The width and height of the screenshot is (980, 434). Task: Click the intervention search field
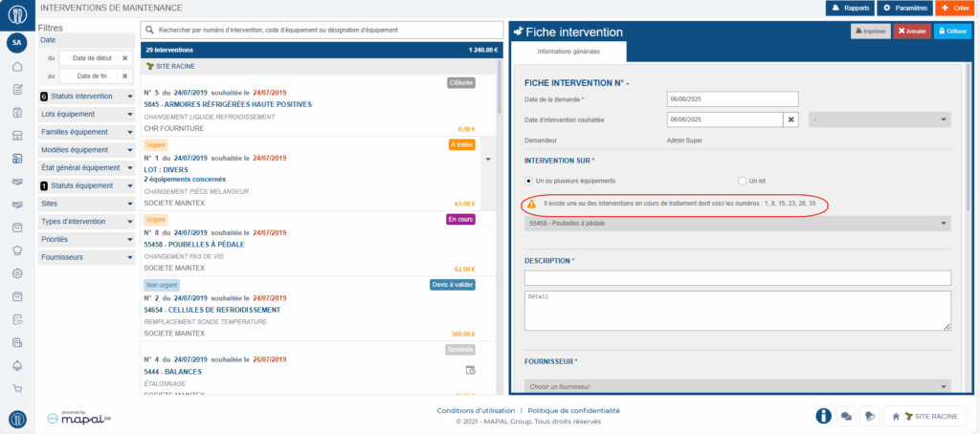[x=321, y=30]
